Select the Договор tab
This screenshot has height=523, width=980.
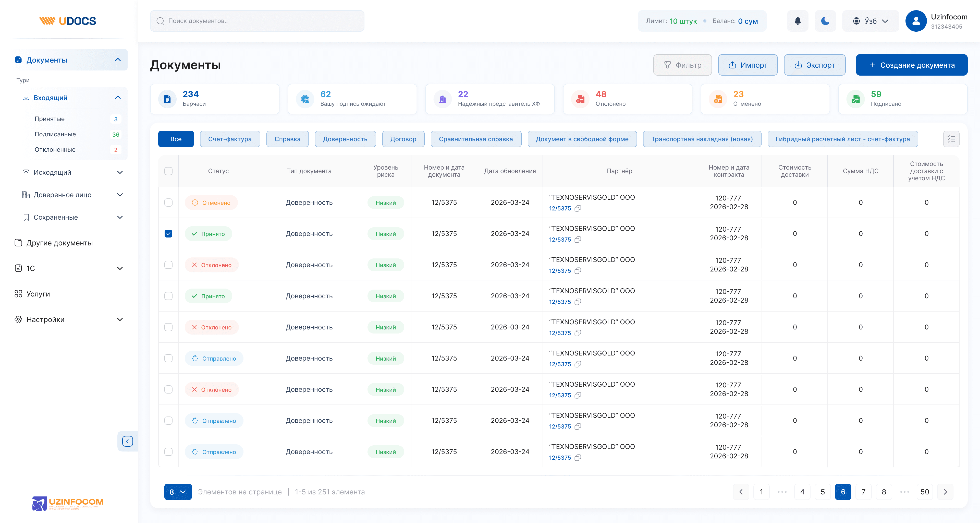(x=403, y=139)
